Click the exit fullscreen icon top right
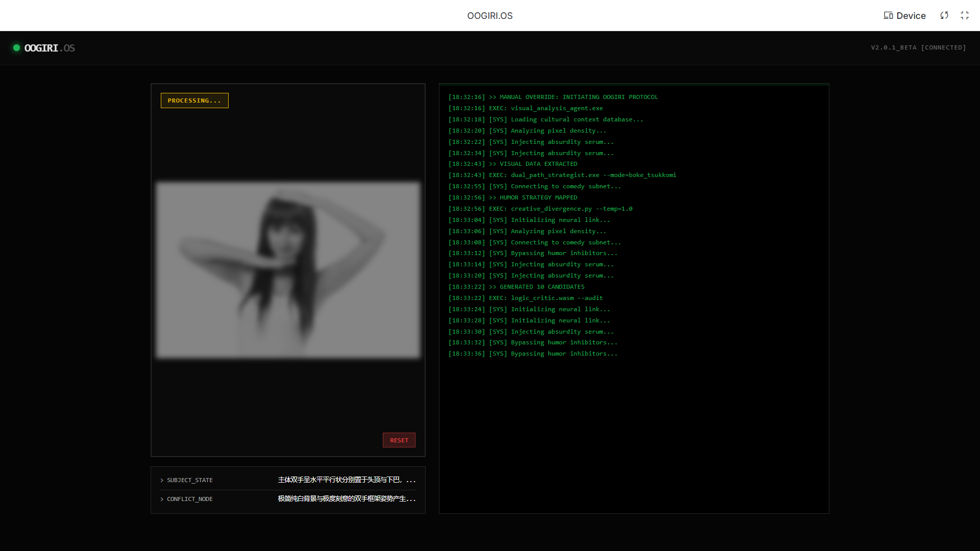This screenshot has width=980, height=551. pos(964,15)
